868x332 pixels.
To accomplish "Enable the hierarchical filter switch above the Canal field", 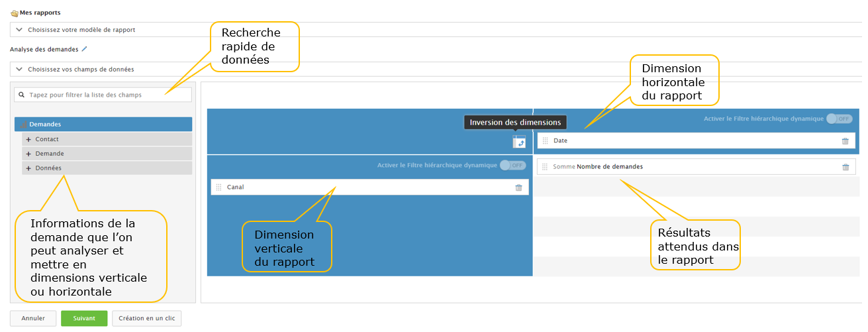I will (512, 165).
